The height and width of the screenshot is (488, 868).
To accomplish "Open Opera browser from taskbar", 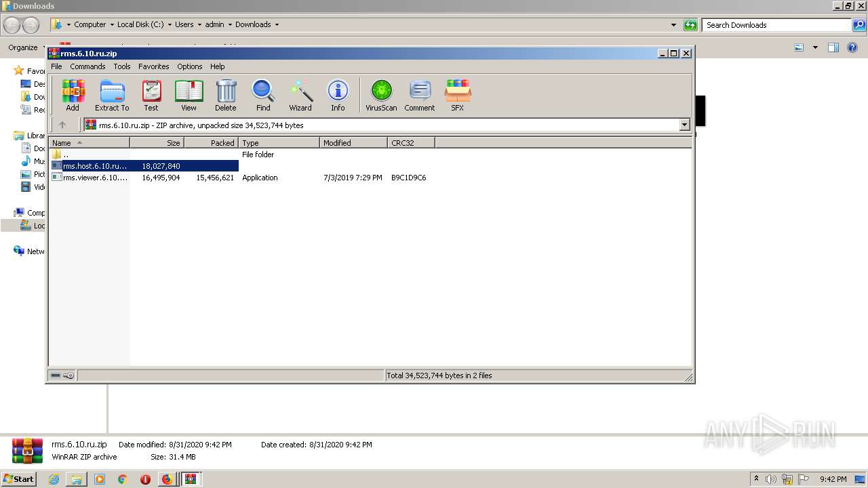I will [145, 479].
